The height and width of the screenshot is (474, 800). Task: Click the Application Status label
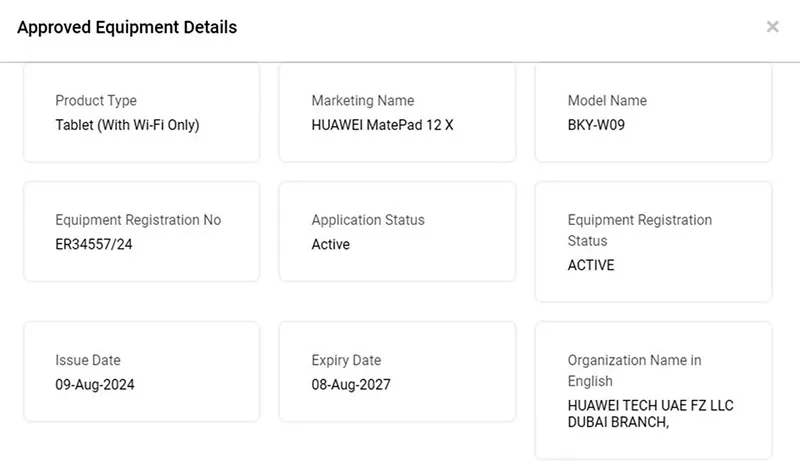click(368, 220)
